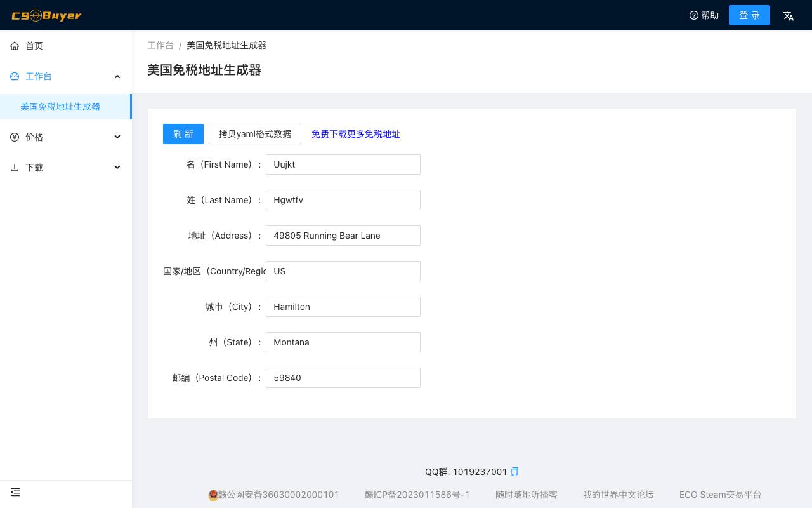Open 赣公网安备36030002000101 footer link

pos(278,495)
